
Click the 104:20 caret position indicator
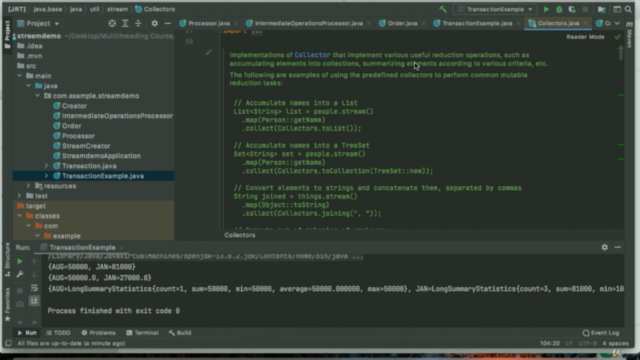550,343
